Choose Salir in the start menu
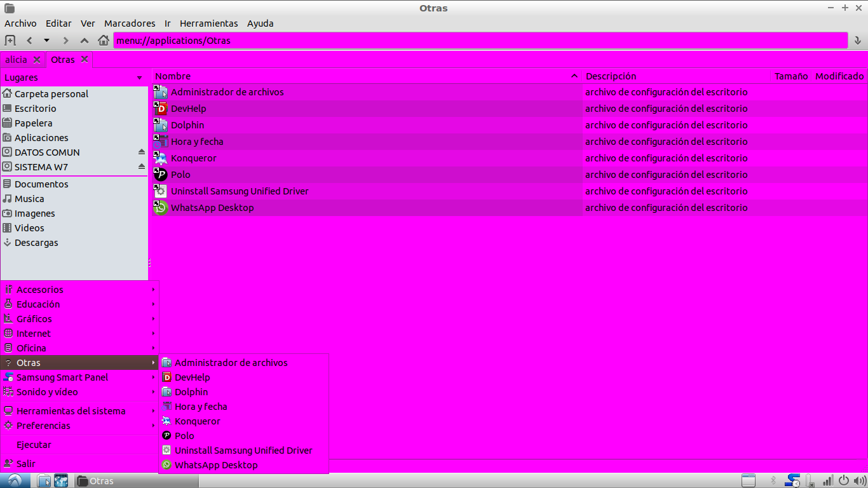 coord(79,464)
